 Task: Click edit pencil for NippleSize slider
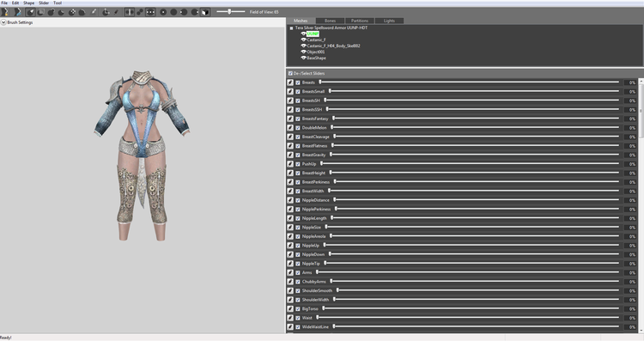click(290, 227)
